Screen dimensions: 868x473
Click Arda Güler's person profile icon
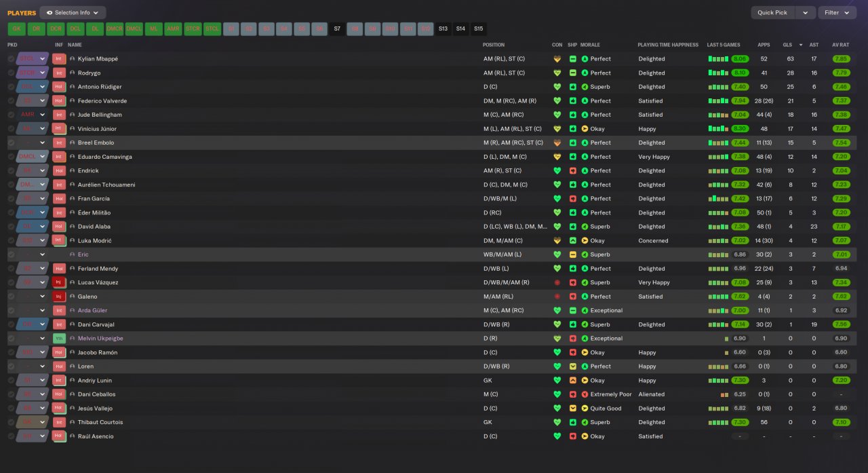pos(72,311)
